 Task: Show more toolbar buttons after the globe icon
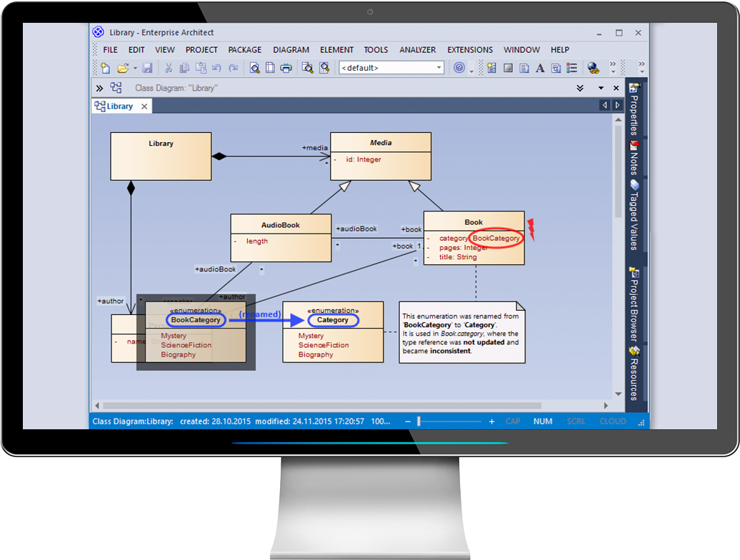(613, 67)
